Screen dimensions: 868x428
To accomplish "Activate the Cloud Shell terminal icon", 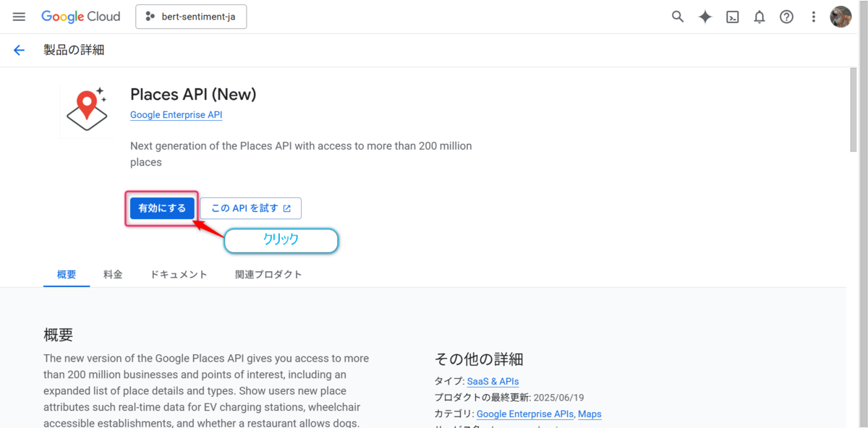I will [733, 17].
